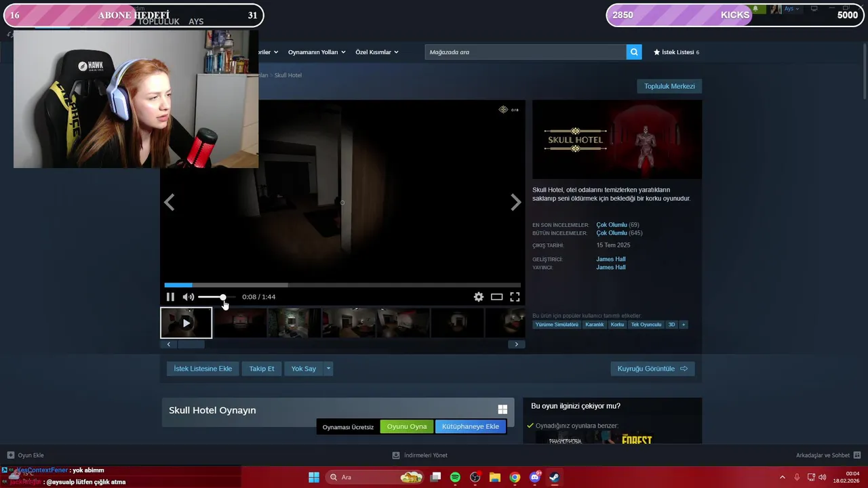868x488 pixels.
Task: Open OBS Studio from the taskbar
Action: (475, 477)
